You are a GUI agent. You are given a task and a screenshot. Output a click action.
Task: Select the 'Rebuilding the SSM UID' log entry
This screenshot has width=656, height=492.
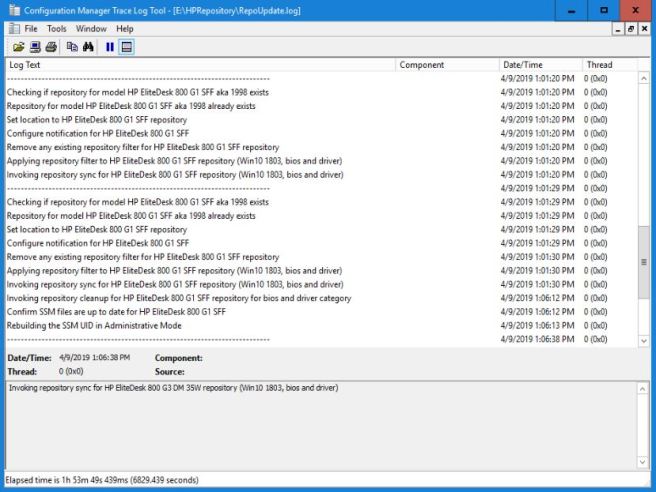(x=94, y=325)
